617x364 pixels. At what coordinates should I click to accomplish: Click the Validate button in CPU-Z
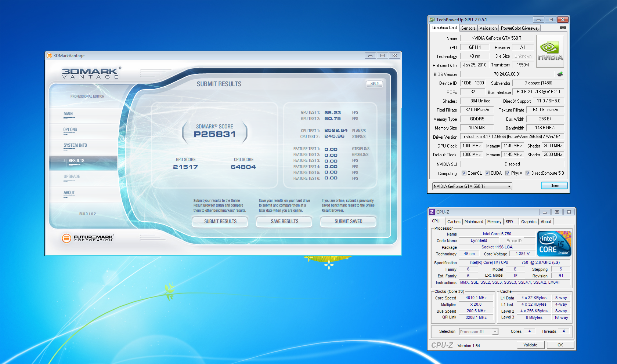(530, 345)
